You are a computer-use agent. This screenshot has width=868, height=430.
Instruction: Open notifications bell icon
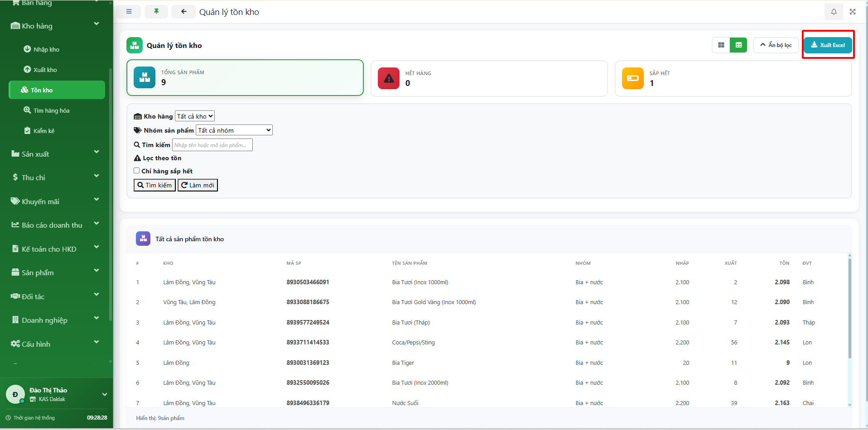[834, 12]
